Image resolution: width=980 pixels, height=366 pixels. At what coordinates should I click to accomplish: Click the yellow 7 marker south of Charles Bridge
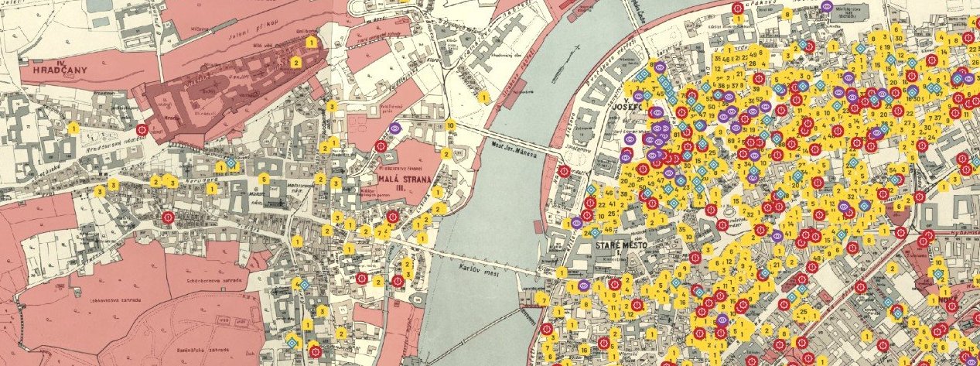click(544, 299)
